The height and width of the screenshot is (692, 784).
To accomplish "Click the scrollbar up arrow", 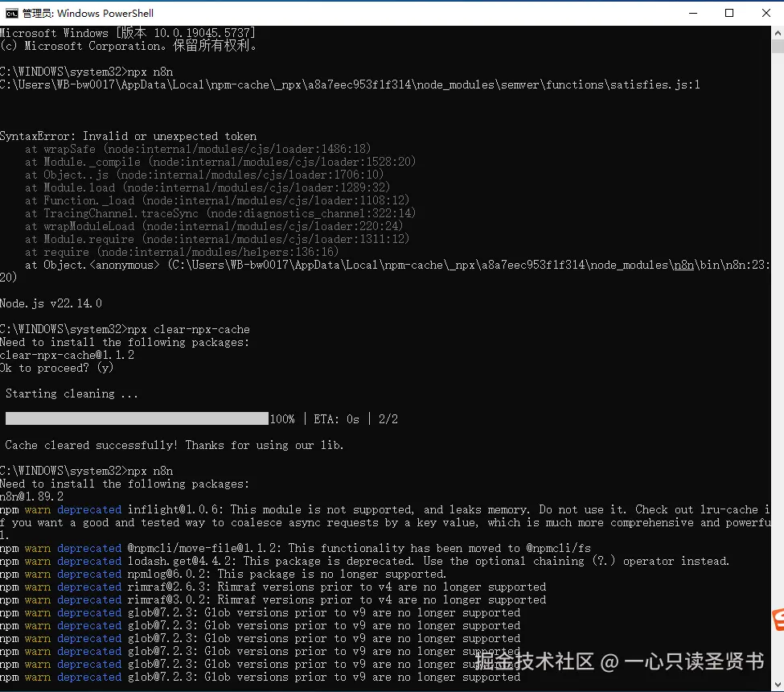I will click(778, 33).
